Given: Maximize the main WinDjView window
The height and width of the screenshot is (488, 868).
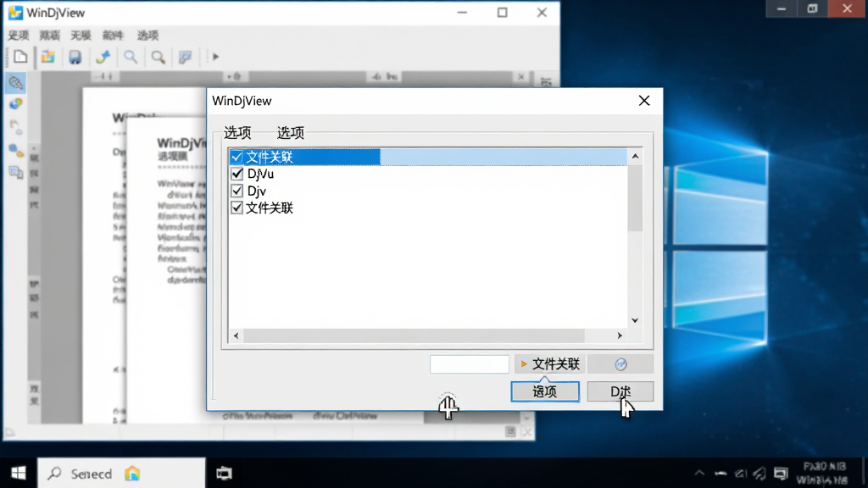Looking at the screenshot, I should [x=502, y=13].
